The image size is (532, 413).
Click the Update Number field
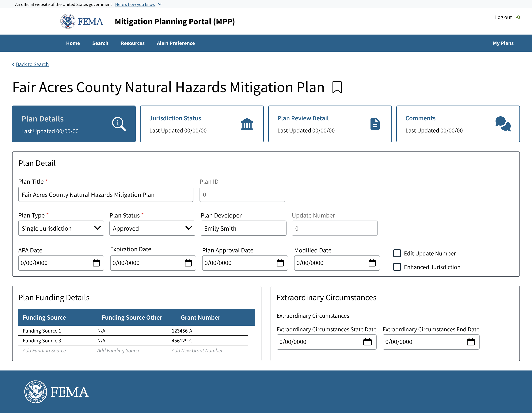coord(335,228)
